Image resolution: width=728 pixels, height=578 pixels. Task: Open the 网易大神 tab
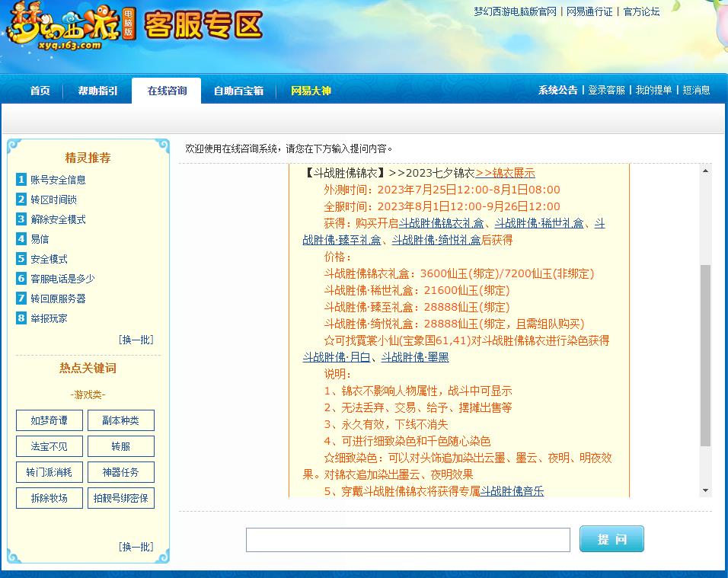[311, 91]
